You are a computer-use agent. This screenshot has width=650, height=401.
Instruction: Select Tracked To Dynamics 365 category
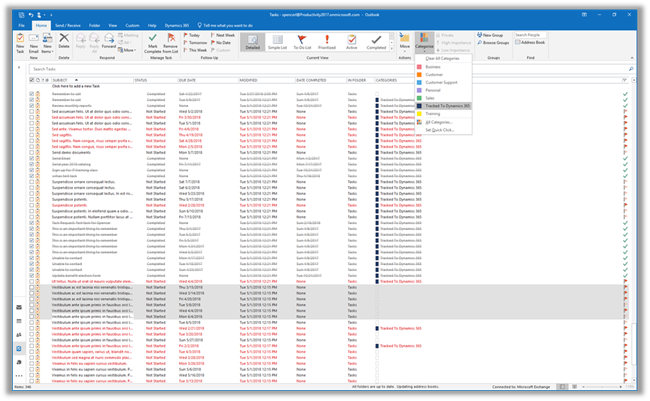446,104
